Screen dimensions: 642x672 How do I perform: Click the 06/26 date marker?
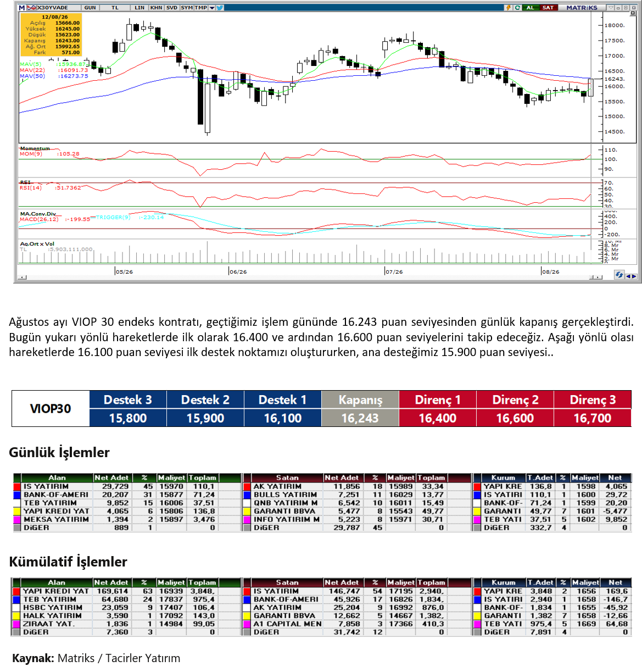point(238,271)
